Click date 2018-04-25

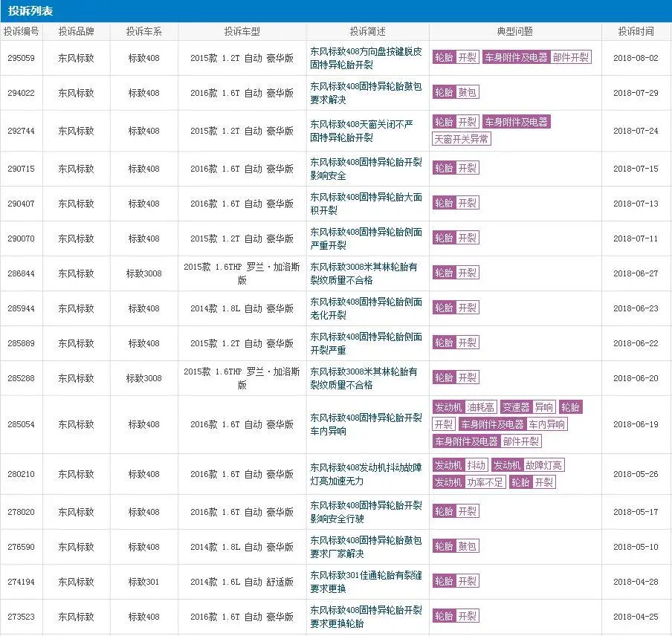[x=636, y=617]
